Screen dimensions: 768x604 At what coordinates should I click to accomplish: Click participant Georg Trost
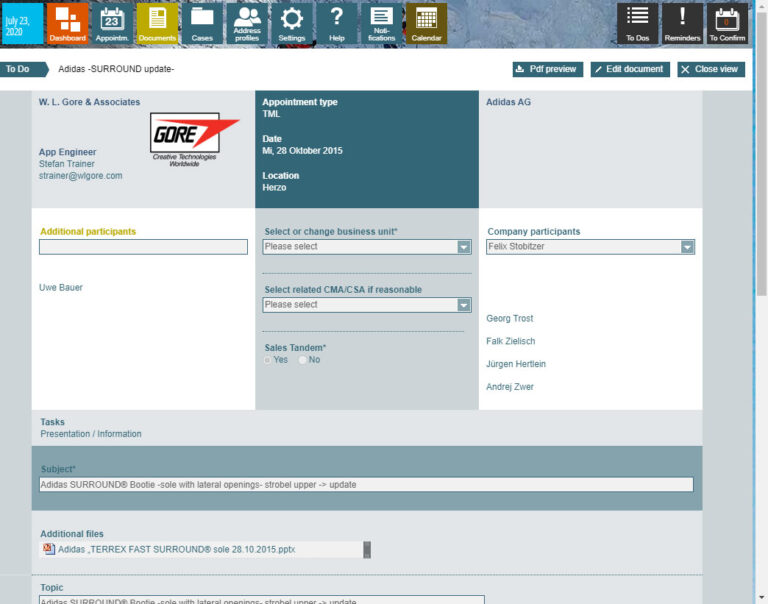[x=509, y=318]
